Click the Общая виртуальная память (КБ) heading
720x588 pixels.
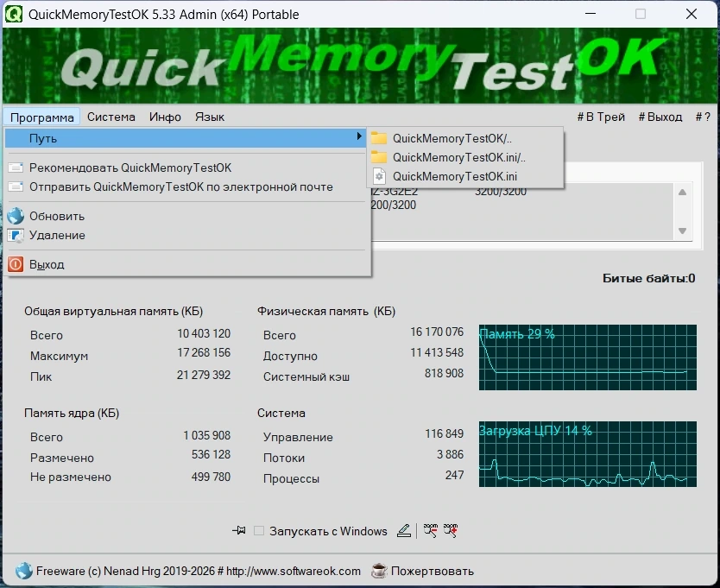[113, 312]
